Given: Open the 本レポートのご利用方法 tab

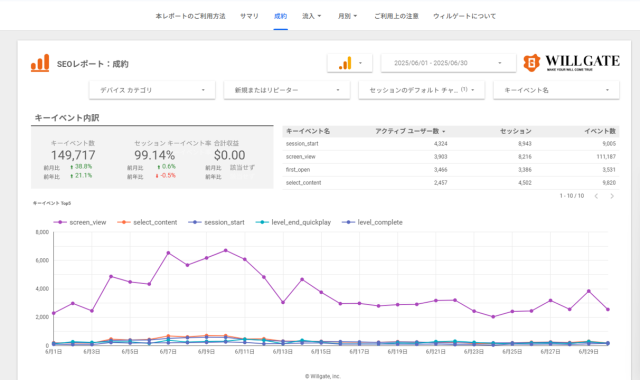Looking at the screenshot, I should point(190,16).
